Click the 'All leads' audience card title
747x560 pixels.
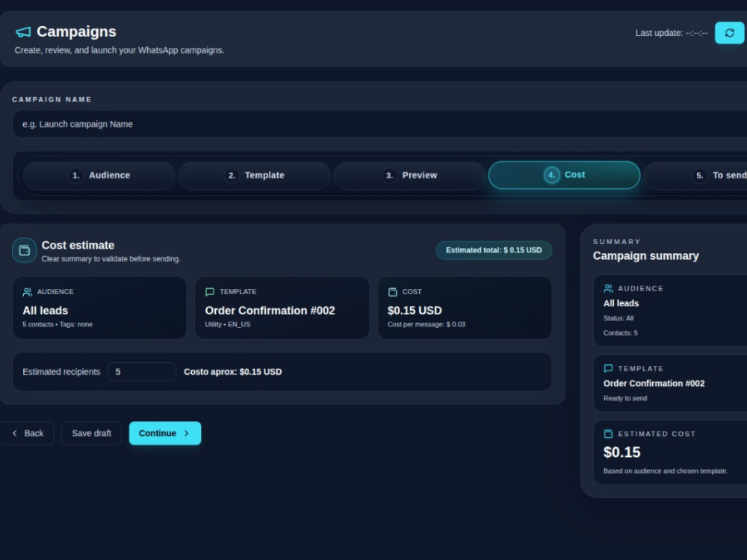46,311
